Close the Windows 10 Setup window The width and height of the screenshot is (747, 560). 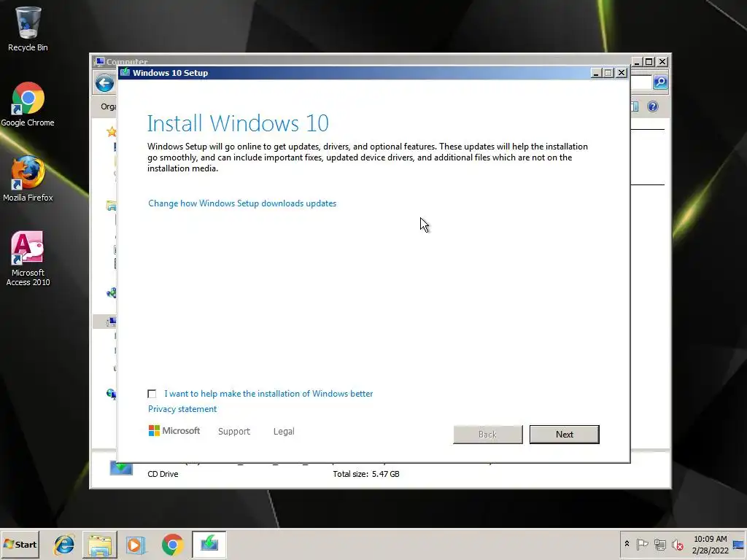(622, 73)
